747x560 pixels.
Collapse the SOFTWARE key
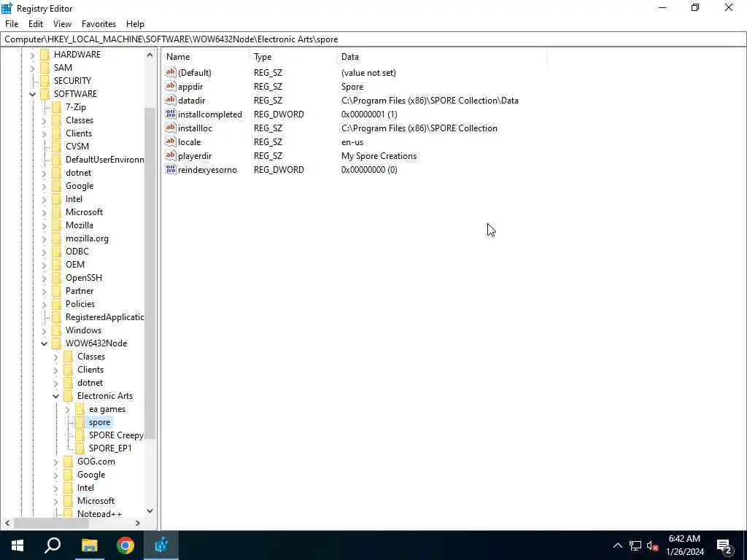point(32,94)
